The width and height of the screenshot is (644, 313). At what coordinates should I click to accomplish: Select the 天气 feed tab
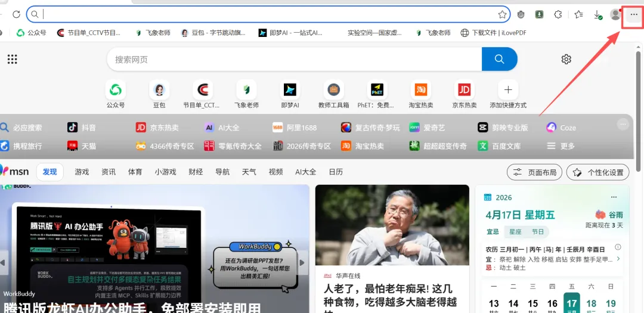(249, 172)
